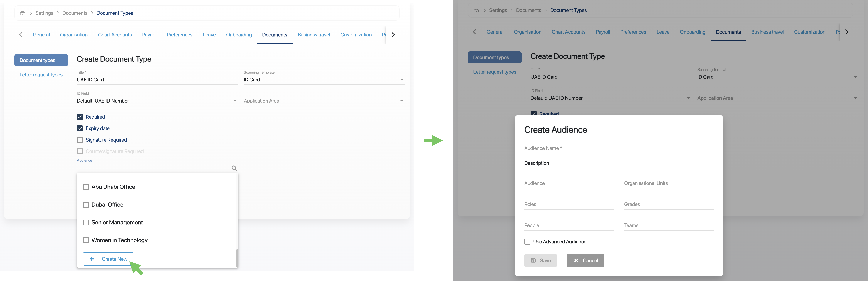Open Letter request types link
Viewport: 868px width, 281px height.
(41, 75)
